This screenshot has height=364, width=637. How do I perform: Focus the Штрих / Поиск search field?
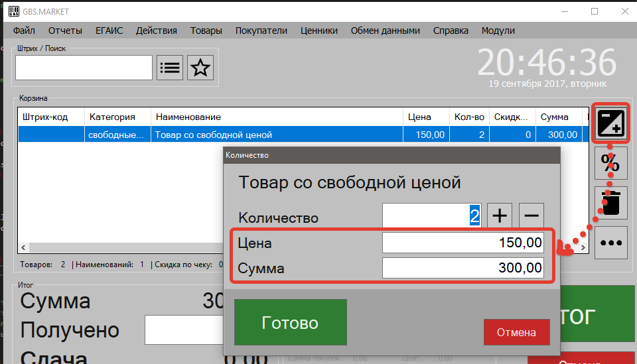84,68
